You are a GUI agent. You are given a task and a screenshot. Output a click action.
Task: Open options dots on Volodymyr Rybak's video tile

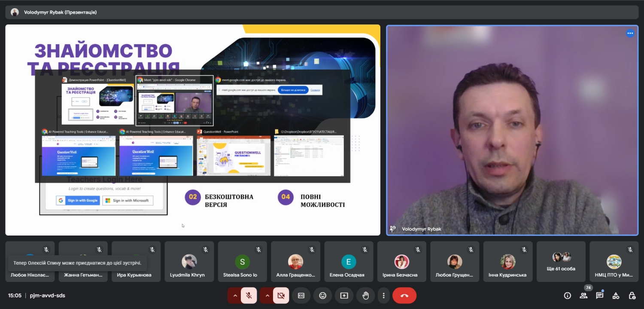point(630,33)
